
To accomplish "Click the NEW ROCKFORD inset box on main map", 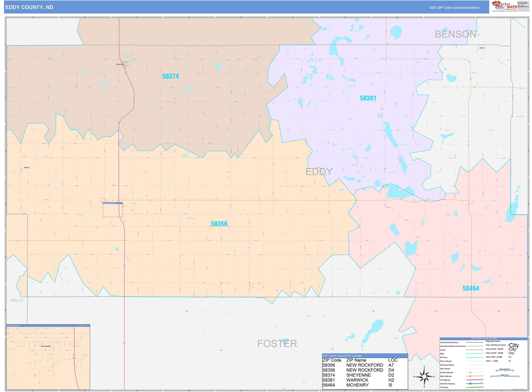I will coord(113,210).
